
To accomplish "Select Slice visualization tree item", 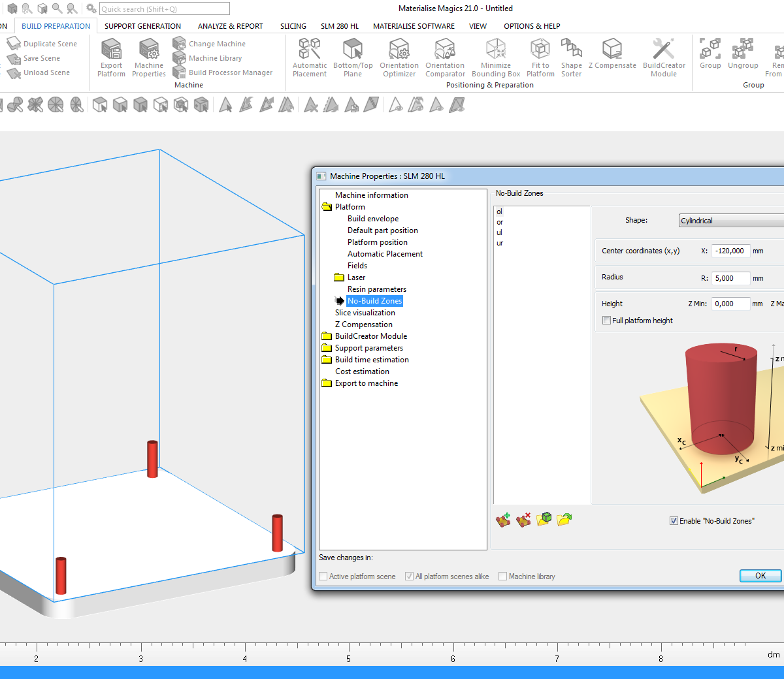I will coord(365,313).
